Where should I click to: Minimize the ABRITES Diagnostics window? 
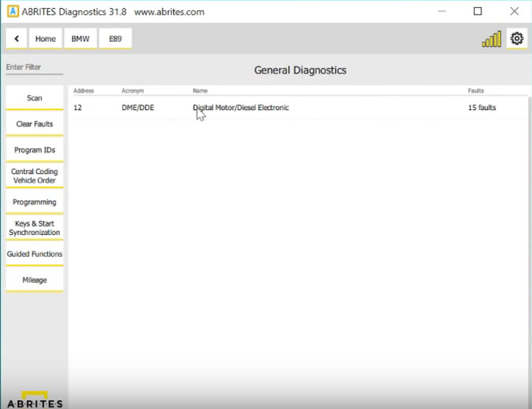[442, 11]
